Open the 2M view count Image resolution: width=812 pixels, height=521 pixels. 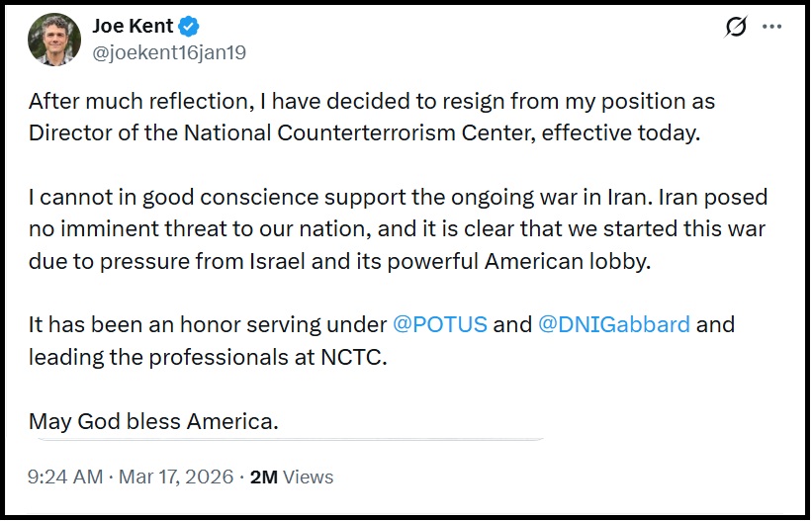coord(263,477)
